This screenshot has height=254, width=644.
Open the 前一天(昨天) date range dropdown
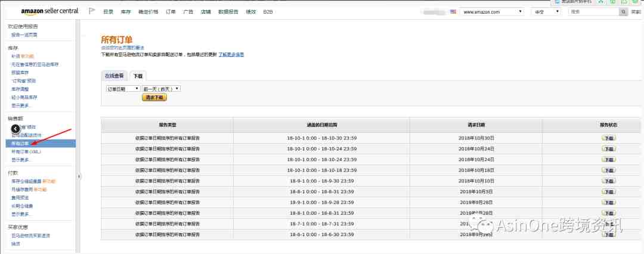162,89
